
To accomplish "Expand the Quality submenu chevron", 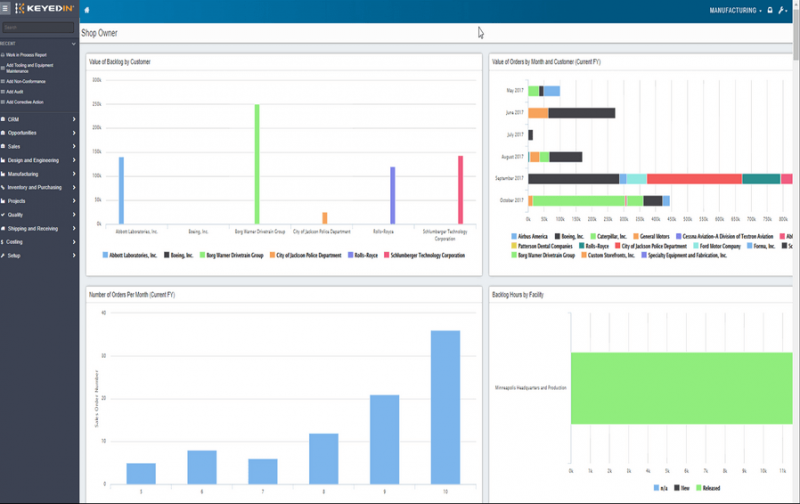I will 74,215.
